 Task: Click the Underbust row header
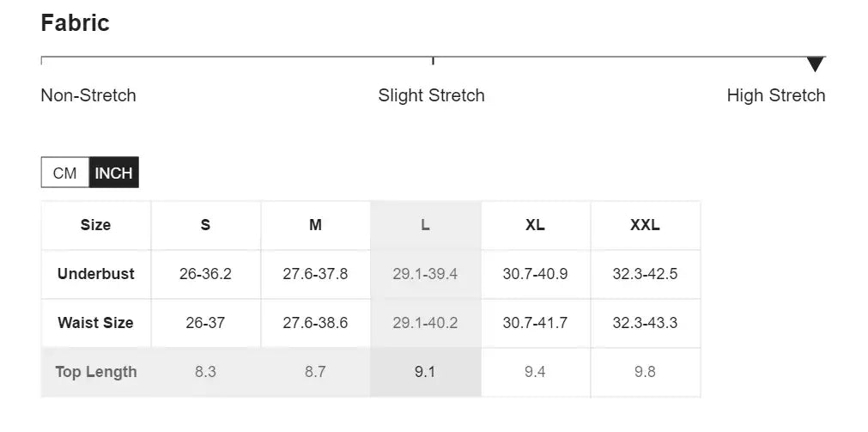(x=95, y=274)
